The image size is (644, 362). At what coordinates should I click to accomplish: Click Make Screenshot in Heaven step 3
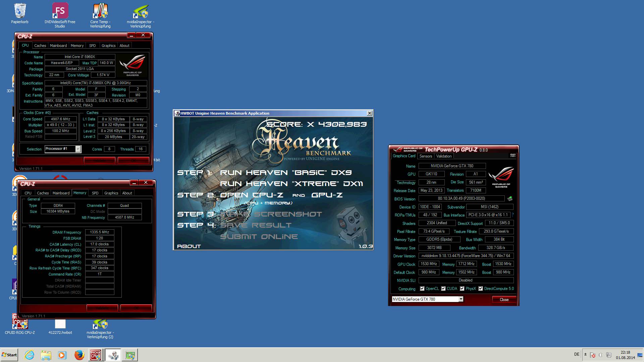(271, 214)
